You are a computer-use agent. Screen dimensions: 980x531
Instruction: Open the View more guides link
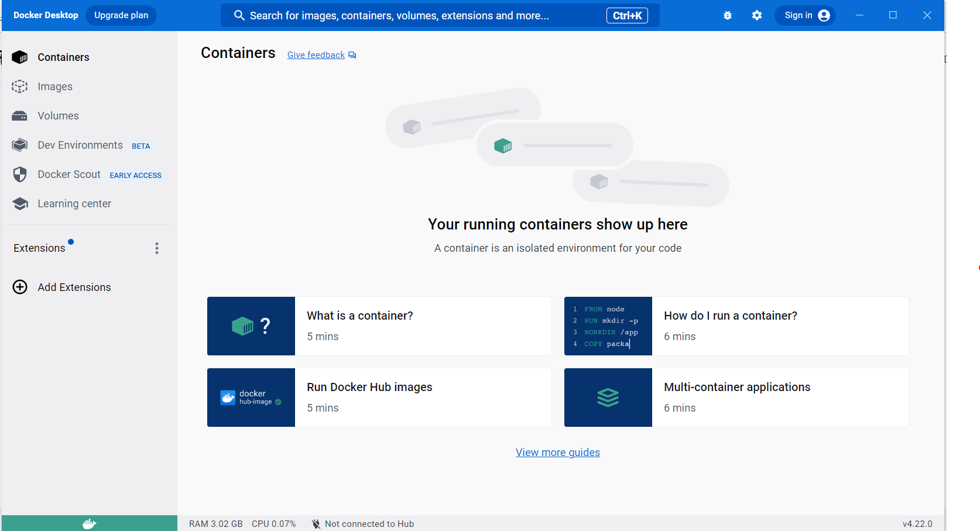tap(558, 453)
